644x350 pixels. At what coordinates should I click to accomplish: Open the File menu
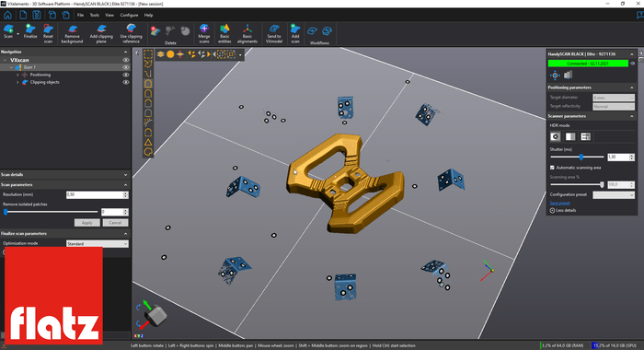click(x=80, y=16)
